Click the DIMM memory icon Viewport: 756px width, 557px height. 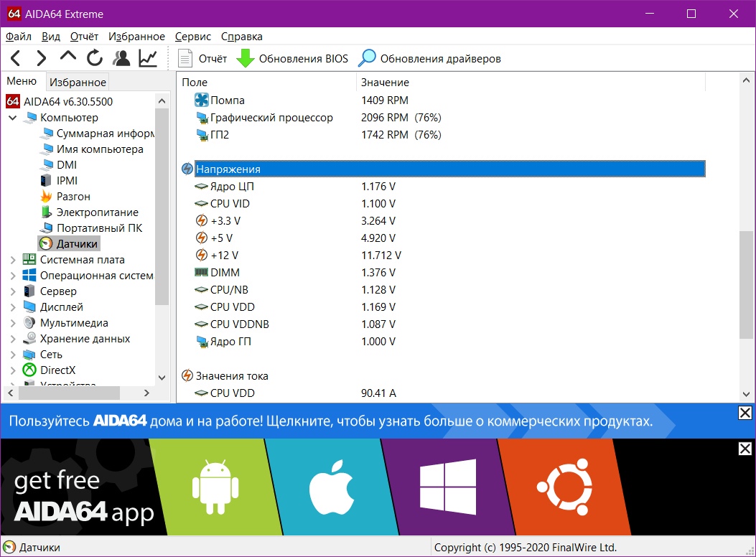(x=201, y=273)
